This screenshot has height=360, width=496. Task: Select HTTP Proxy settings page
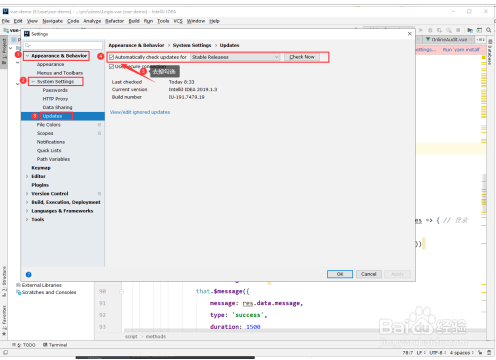(x=55, y=99)
